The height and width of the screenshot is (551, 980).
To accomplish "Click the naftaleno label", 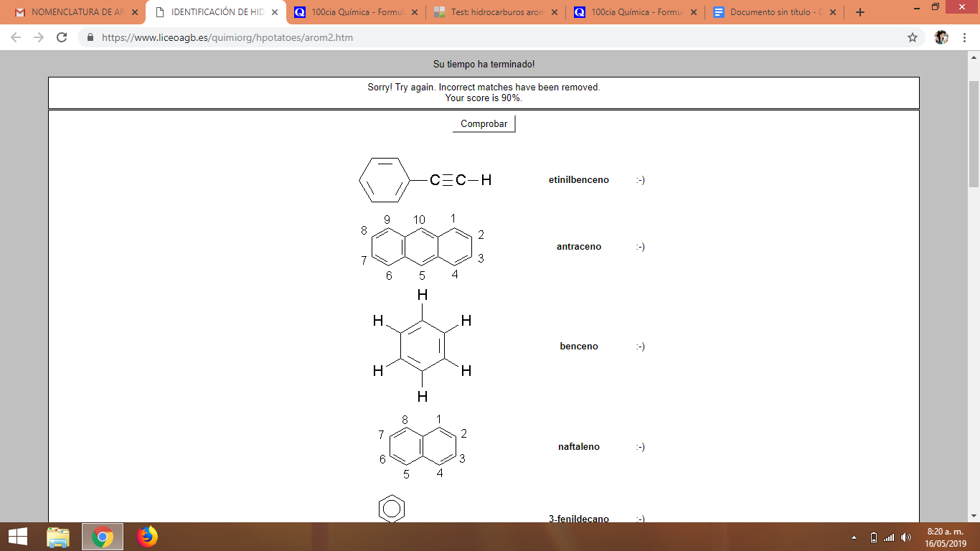I will [579, 447].
